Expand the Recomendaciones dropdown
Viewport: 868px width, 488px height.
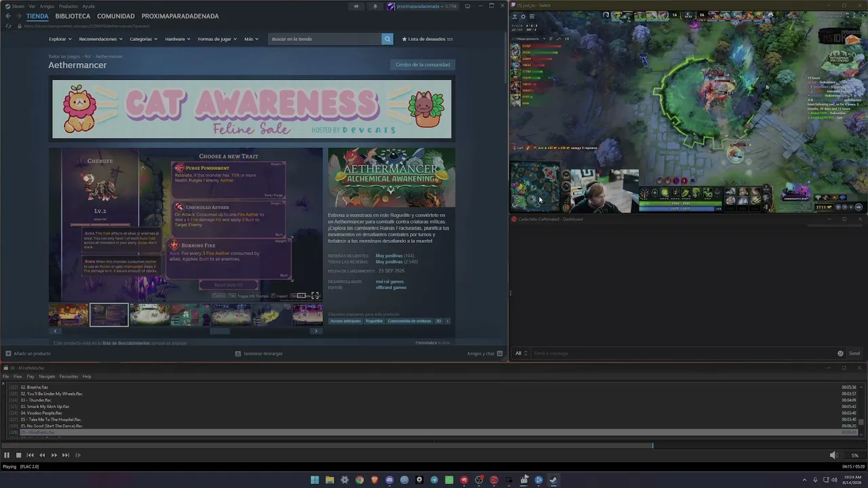tap(100, 39)
